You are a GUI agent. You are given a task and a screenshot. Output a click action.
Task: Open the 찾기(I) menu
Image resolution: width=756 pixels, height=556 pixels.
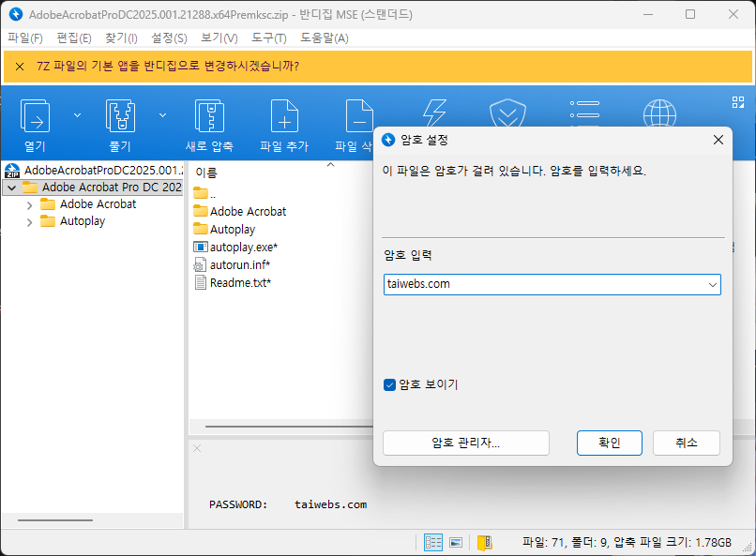[x=121, y=38]
